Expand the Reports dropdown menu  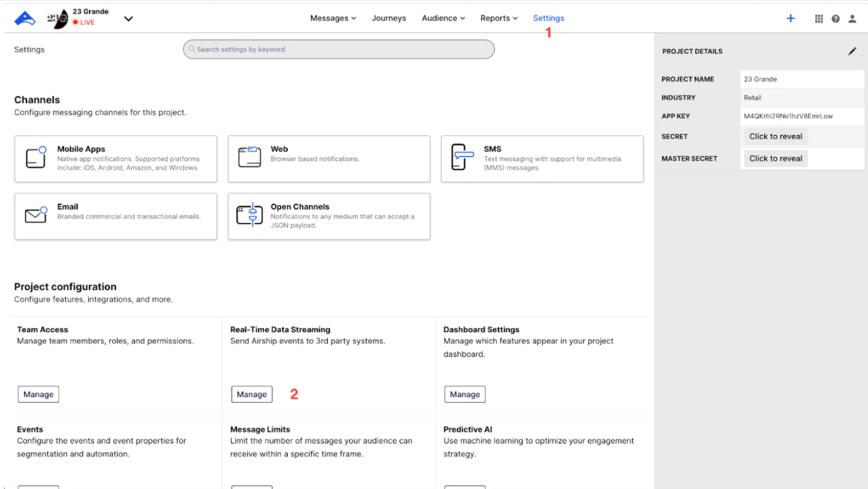tap(499, 18)
